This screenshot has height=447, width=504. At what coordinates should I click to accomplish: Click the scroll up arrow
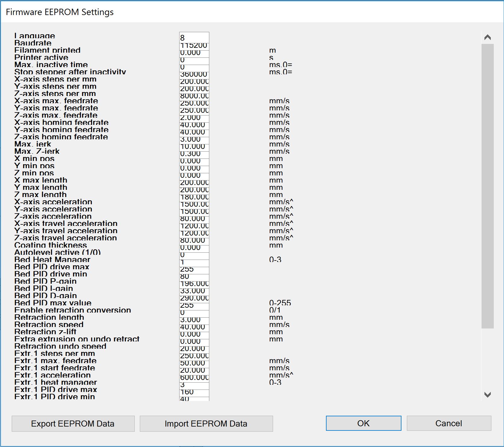point(487,37)
